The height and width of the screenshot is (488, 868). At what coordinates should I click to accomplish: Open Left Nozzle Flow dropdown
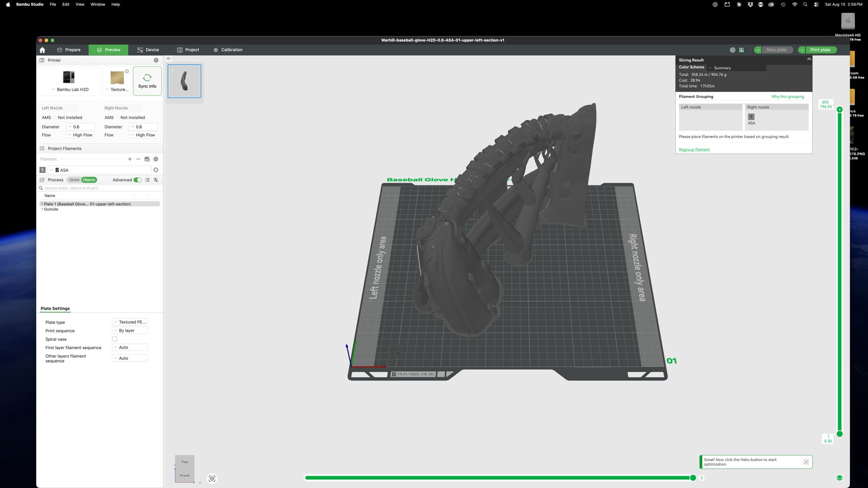point(80,135)
